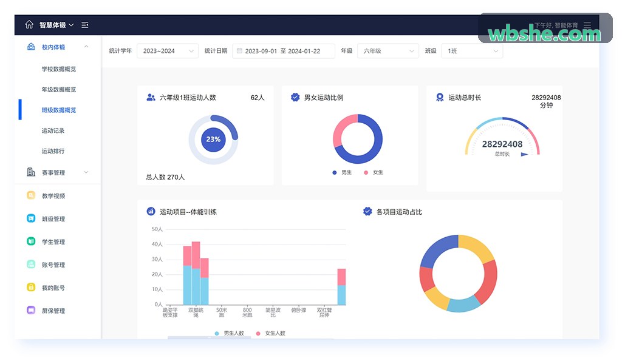625x364 pixels.
Task: Go to 学生管理 label
Action: (53, 241)
